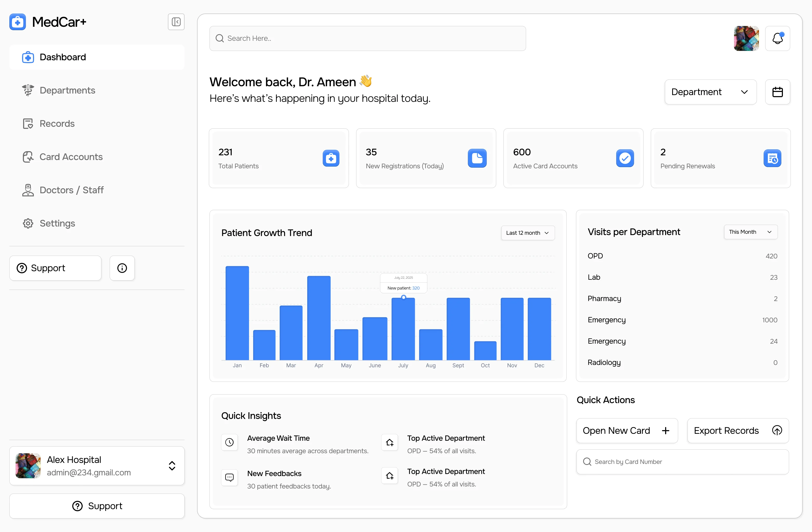This screenshot has width=812, height=532.
Task: Open Card Accounts menu item
Action: tap(71, 157)
